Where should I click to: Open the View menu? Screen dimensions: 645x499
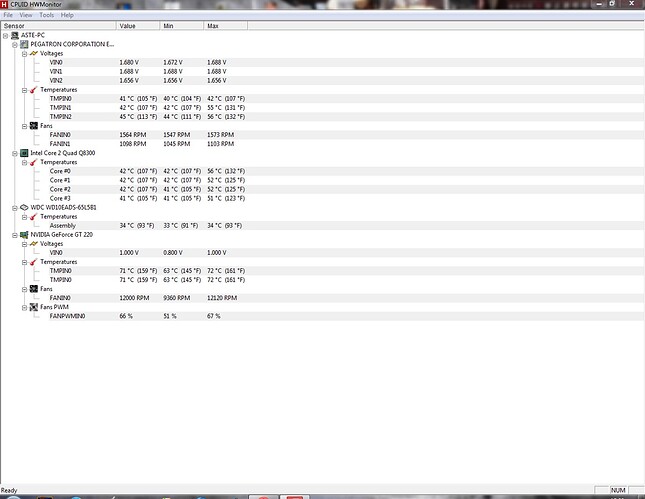point(25,16)
